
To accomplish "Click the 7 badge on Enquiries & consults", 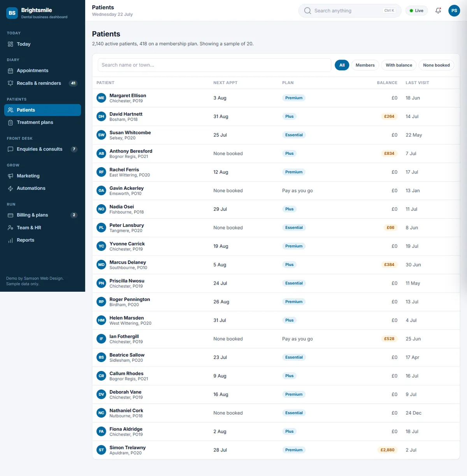I will pyautogui.click(x=74, y=149).
